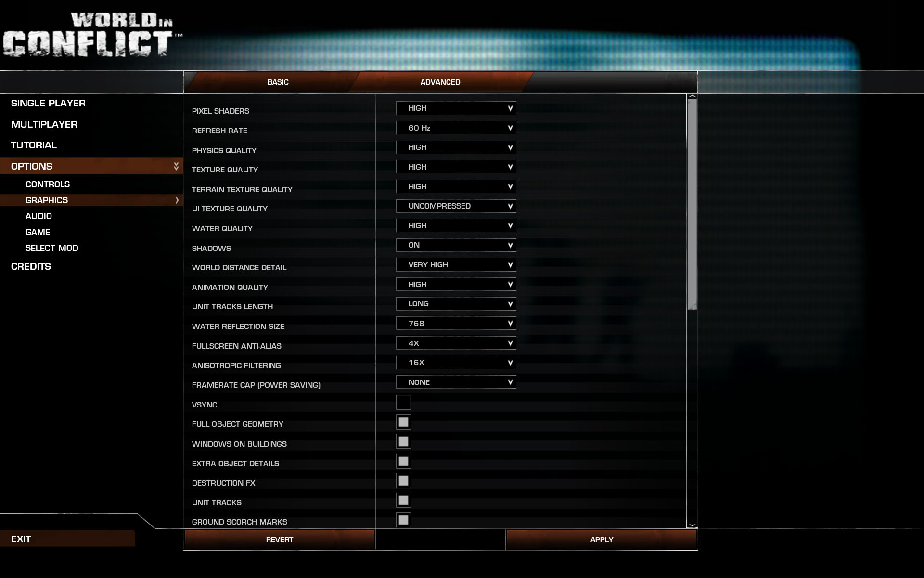
Task: Click the MULTIPLAYER navigation icon
Action: tap(44, 124)
